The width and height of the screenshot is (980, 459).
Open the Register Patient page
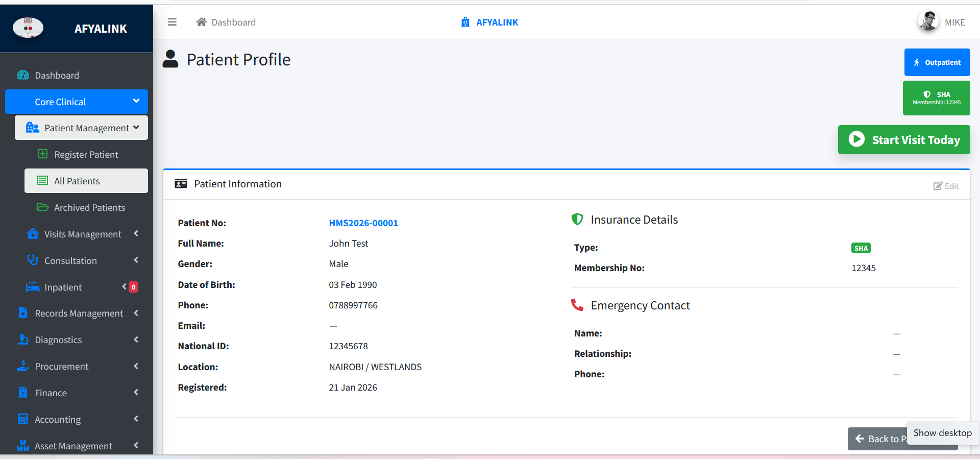86,154
